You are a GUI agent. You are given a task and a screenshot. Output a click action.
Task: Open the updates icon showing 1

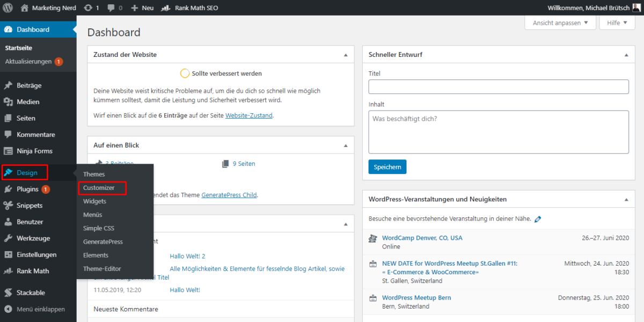[88, 8]
